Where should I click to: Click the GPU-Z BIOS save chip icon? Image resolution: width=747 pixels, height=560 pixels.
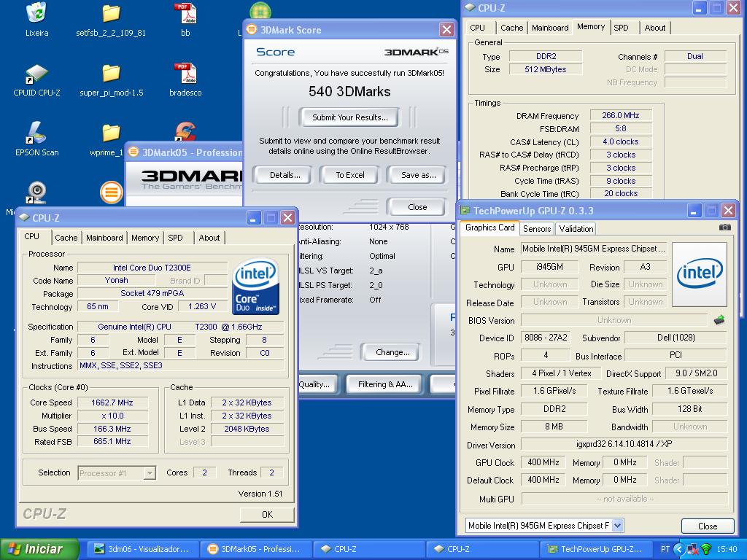click(719, 320)
